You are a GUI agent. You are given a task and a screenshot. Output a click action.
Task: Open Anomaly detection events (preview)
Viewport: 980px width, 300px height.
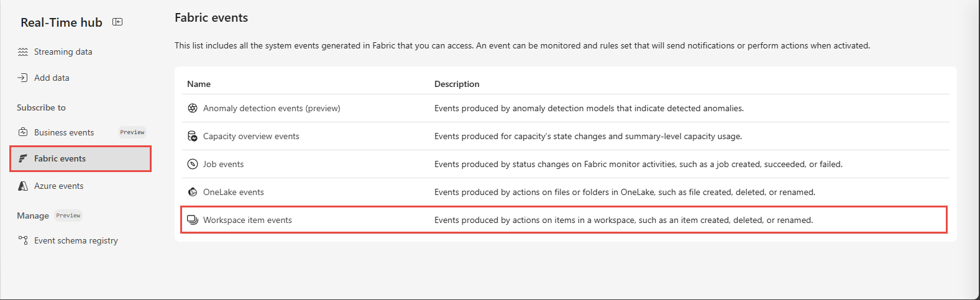point(272,108)
